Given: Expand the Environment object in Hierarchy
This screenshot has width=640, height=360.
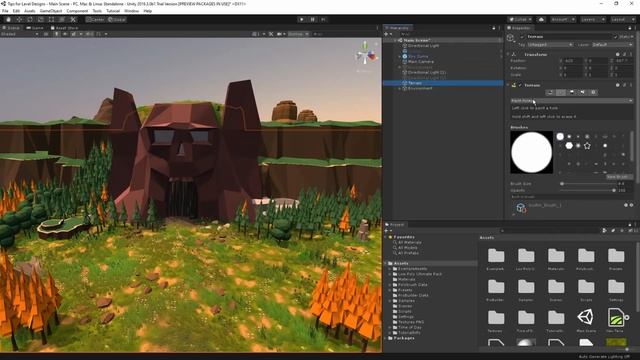Looking at the screenshot, I should pyautogui.click(x=400, y=88).
